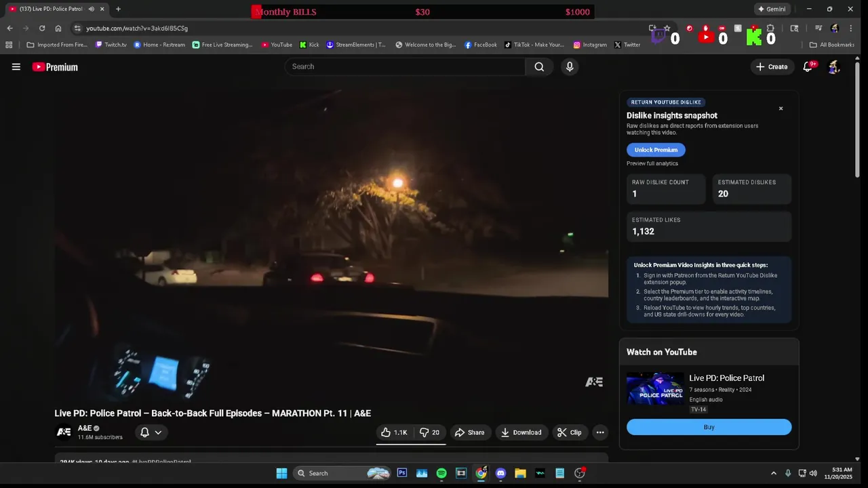Show hidden system tray icons chevron
868x488 pixels.
(x=774, y=473)
